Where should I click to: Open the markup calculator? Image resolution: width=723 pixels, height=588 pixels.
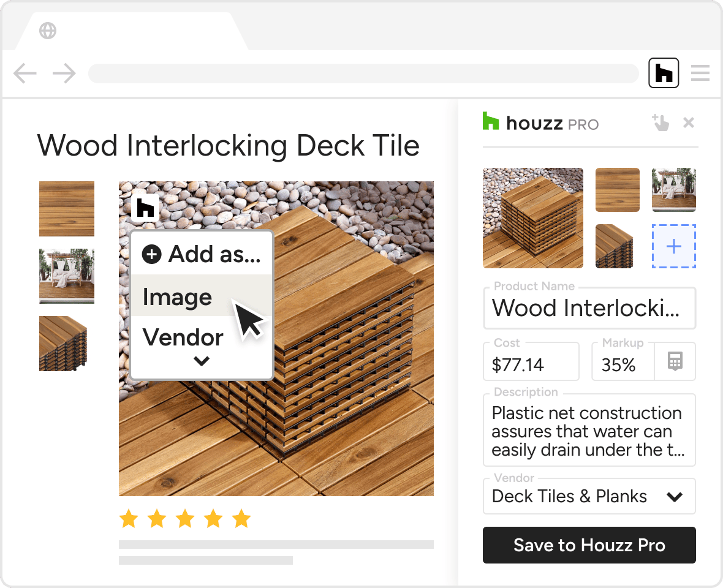point(675,361)
